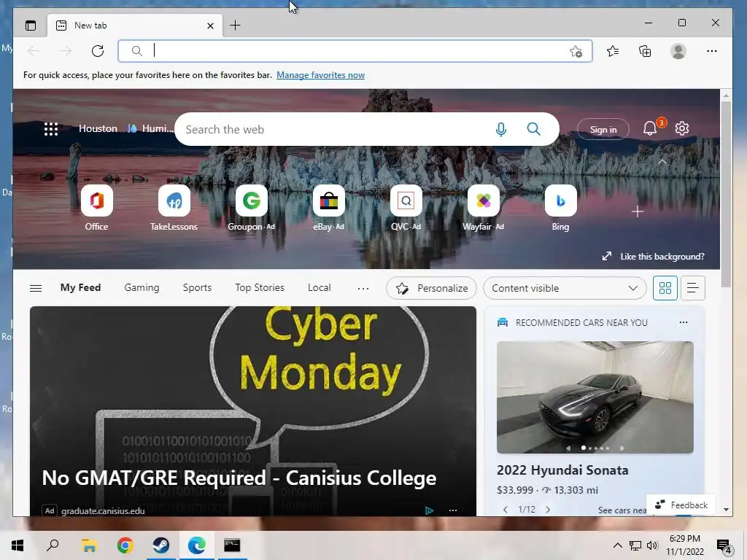Screen dimensions: 747x560
Task: Select My Feed tab
Action: point(80,287)
